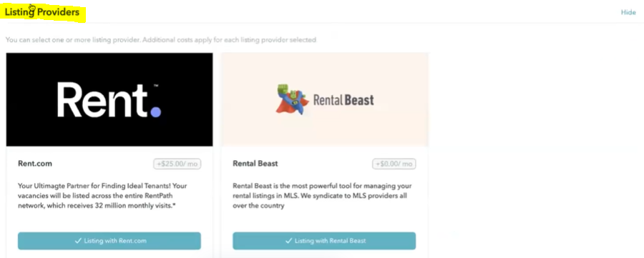This screenshot has width=644, height=258.
Task: Click the white Rent. wordmark logo
Action: [x=109, y=99]
